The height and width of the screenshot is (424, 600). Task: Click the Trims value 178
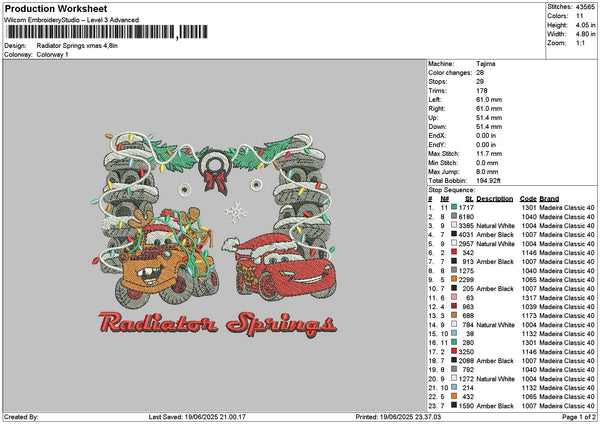pyautogui.click(x=482, y=91)
